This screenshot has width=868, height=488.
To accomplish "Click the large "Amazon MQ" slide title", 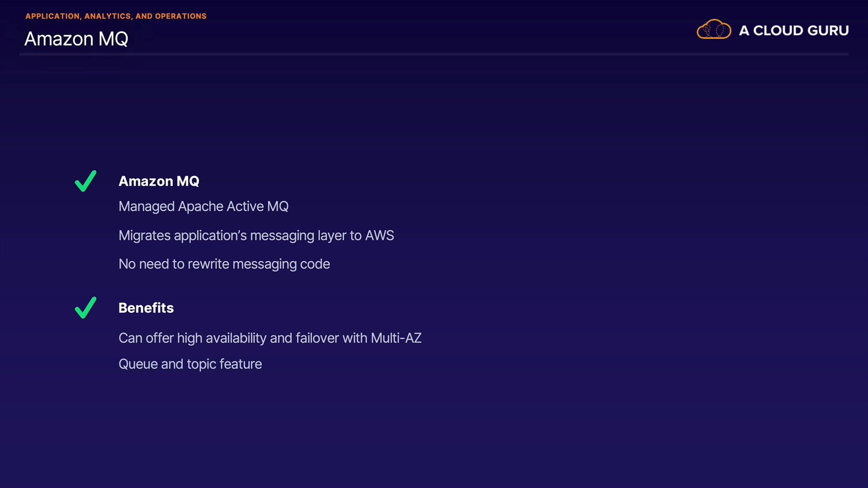I will point(76,39).
